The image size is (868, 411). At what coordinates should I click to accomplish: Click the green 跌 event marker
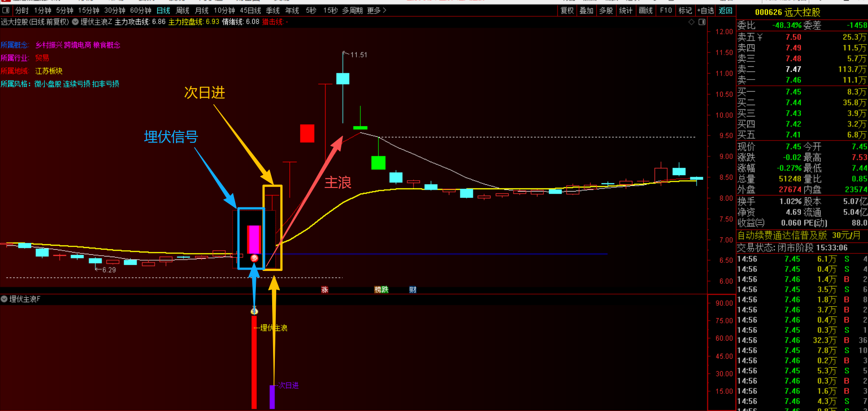pos(385,290)
